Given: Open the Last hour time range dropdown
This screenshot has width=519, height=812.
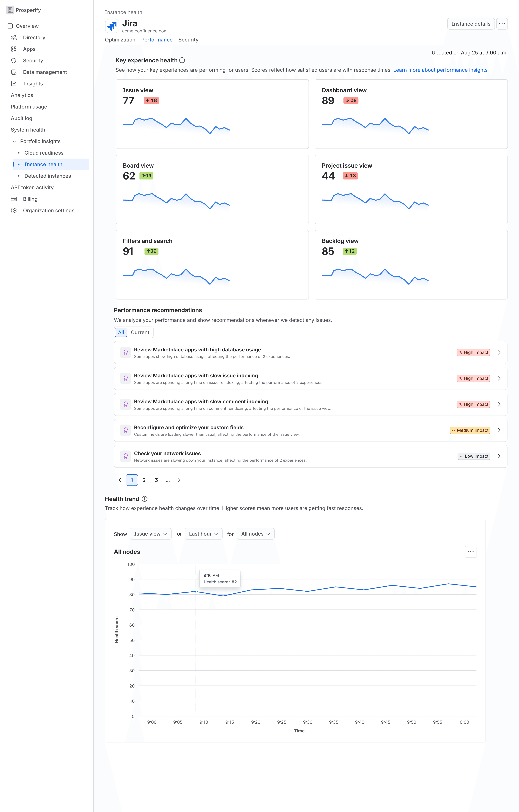Looking at the screenshot, I should tap(203, 534).
